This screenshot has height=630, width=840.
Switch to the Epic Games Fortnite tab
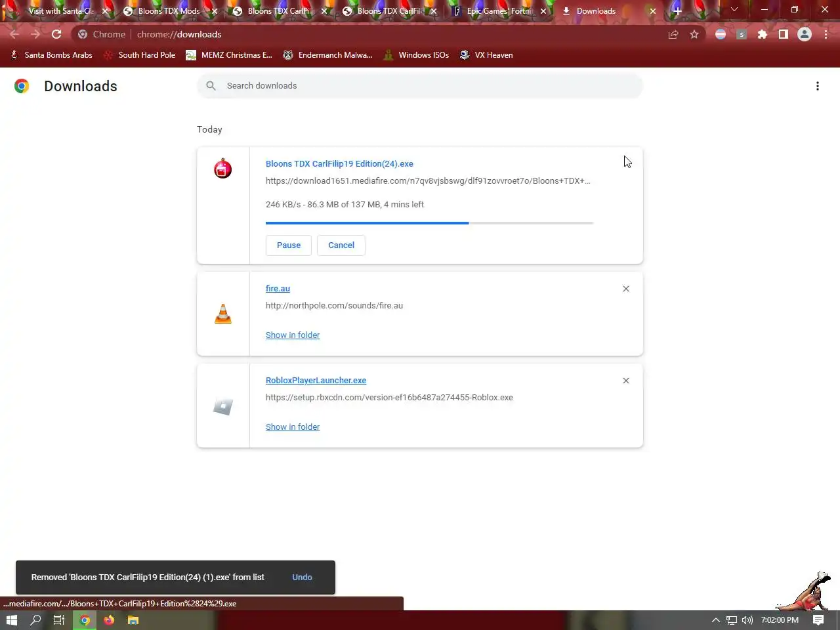499,11
